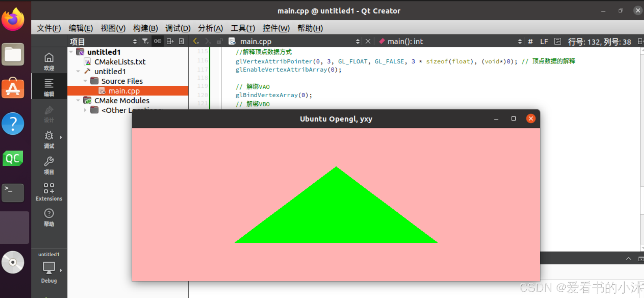Open the Extensions mode

pyautogui.click(x=49, y=192)
